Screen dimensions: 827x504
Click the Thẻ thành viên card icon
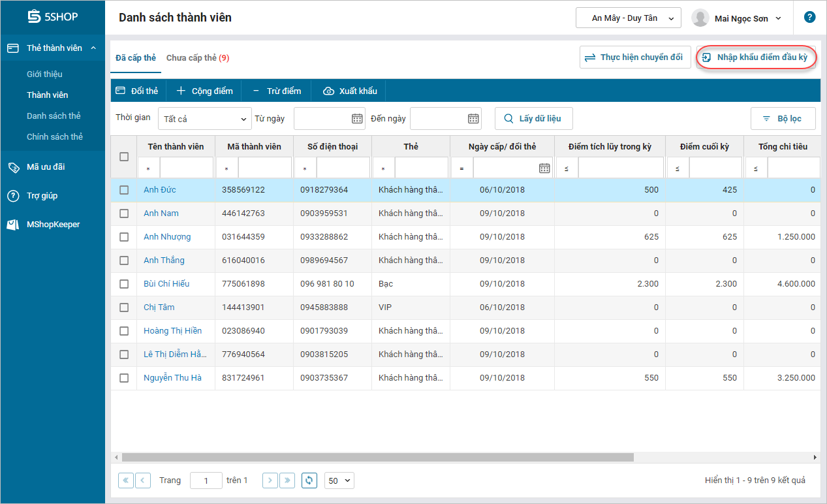tap(13, 48)
